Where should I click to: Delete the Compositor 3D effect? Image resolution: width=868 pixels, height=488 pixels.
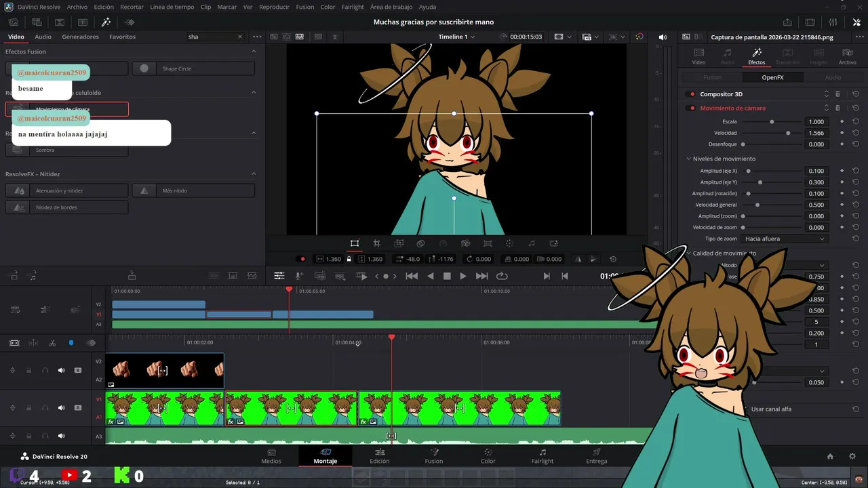click(837, 94)
